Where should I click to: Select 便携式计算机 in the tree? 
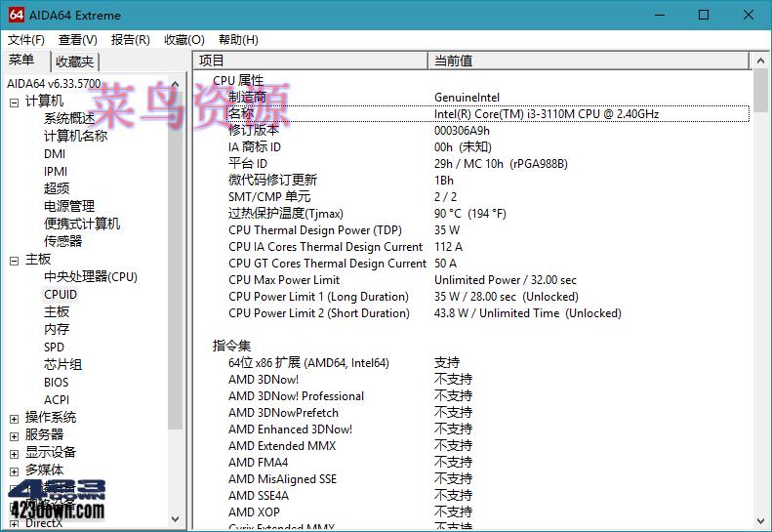82,224
